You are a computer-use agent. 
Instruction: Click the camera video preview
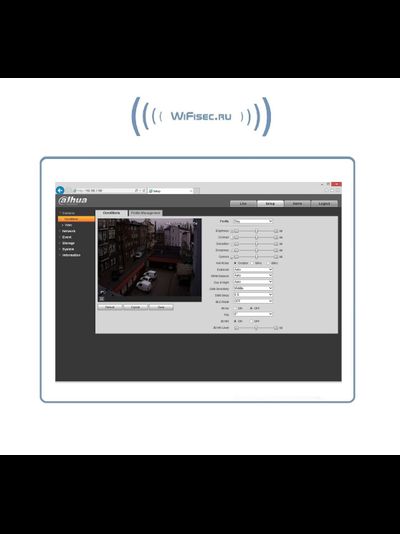coord(150,260)
